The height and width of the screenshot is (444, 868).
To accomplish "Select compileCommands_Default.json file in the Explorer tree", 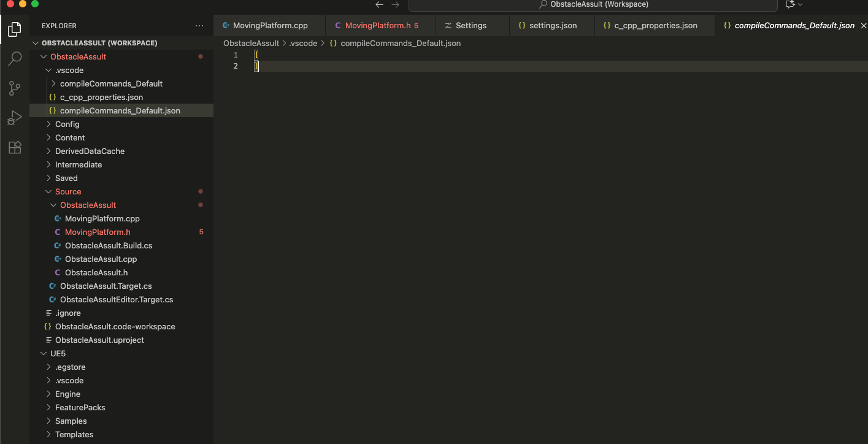I will [121, 110].
